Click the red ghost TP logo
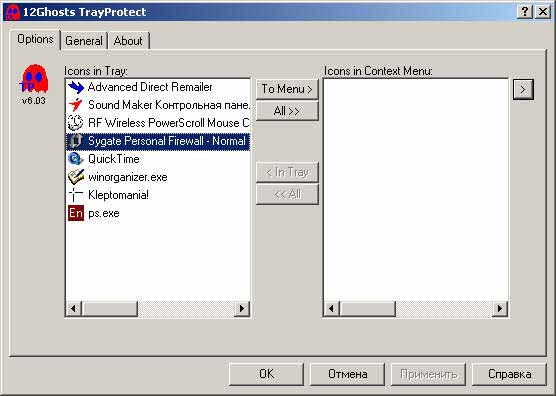This screenshot has width=556, height=396. point(34,78)
